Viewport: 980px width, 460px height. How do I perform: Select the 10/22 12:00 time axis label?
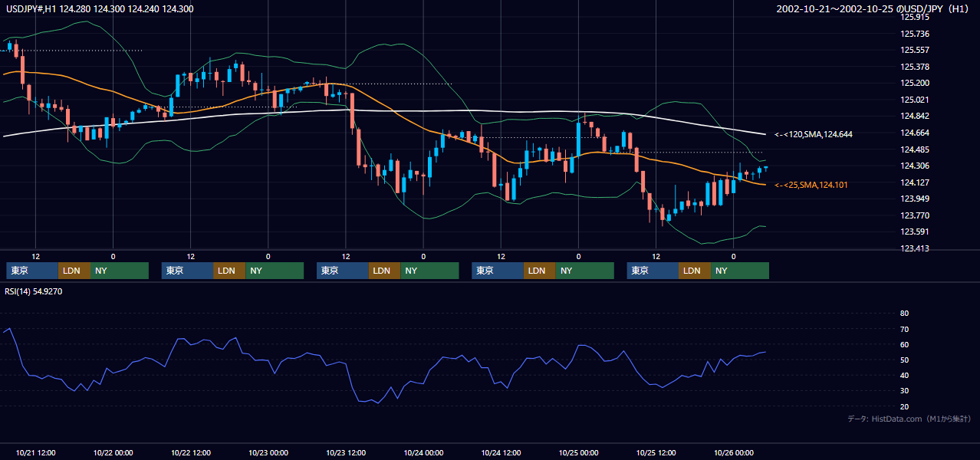pyautogui.click(x=190, y=452)
